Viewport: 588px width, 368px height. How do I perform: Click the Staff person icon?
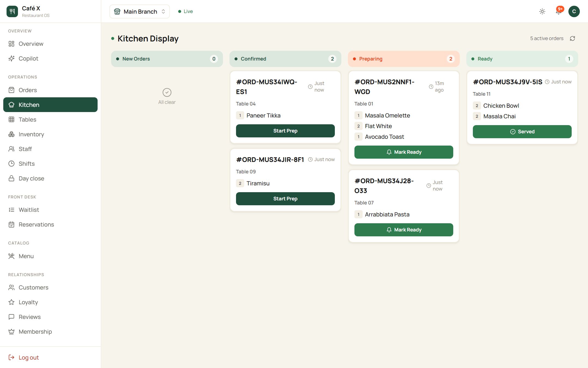pos(11,149)
